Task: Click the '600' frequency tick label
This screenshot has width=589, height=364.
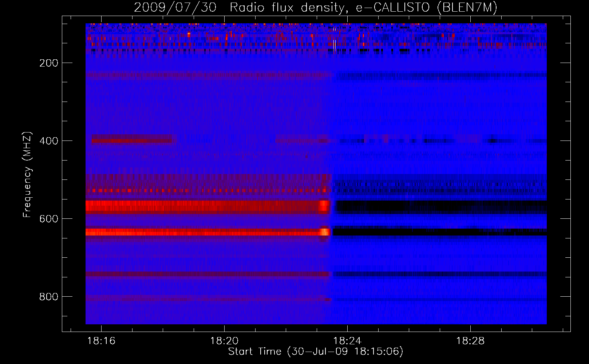Action: pos(49,219)
